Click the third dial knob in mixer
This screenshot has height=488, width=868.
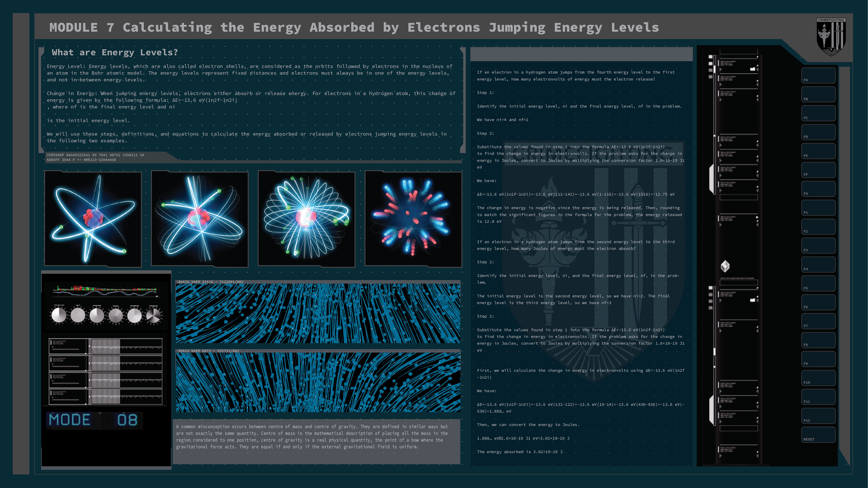coord(97,316)
